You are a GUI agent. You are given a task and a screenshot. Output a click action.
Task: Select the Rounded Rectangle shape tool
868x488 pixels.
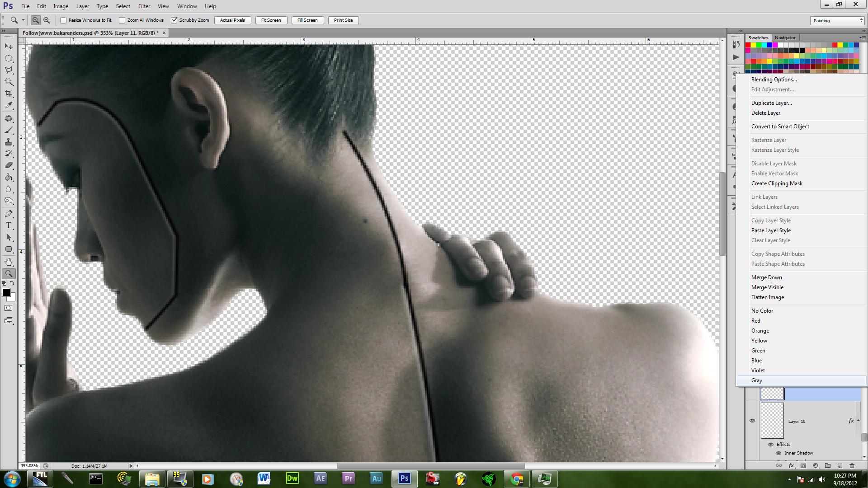tap(9, 249)
